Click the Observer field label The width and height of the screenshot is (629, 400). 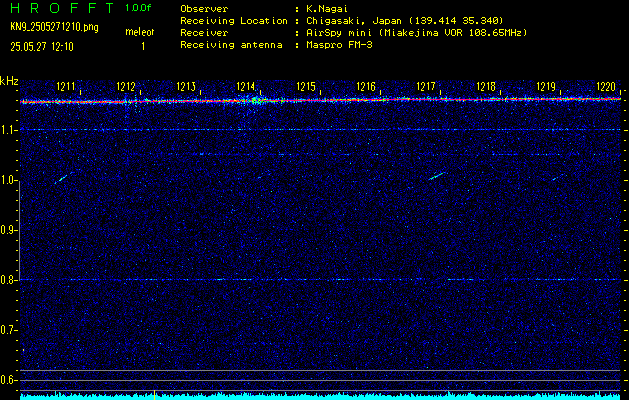(x=204, y=8)
